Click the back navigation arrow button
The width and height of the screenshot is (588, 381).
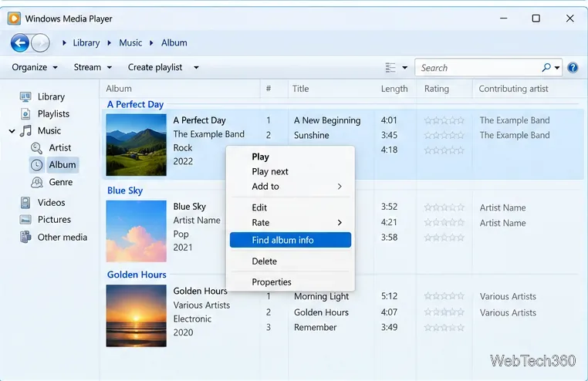click(20, 42)
